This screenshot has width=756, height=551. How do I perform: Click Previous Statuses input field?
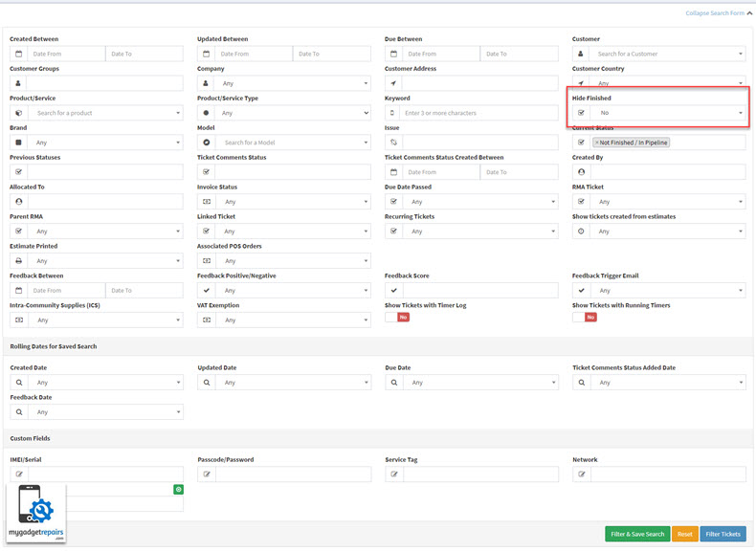(x=105, y=172)
